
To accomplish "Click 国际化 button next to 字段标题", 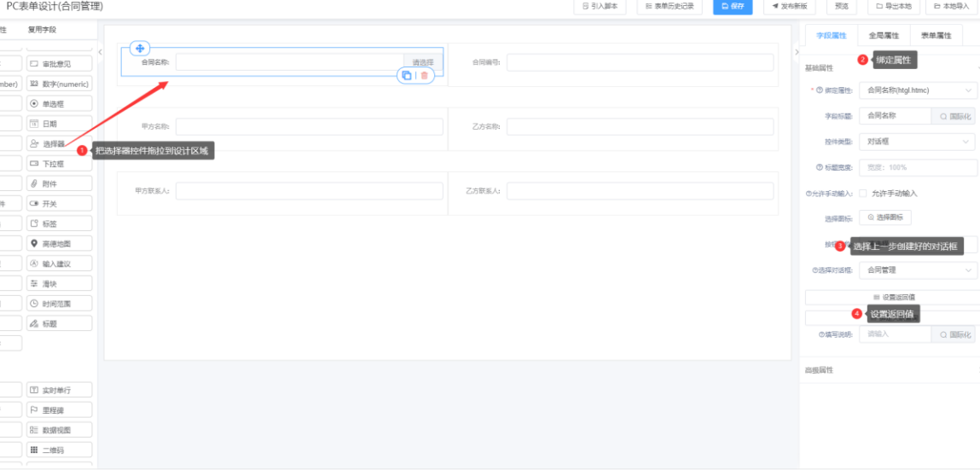I will coord(953,116).
